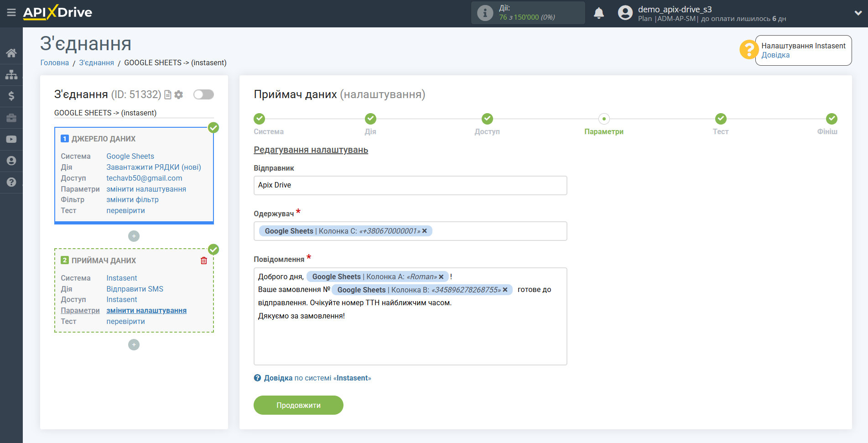Image resolution: width=868 pixels, height=443 pixels.
Task: Go to З'єднання breadcrumb
Action: (96, 63)
